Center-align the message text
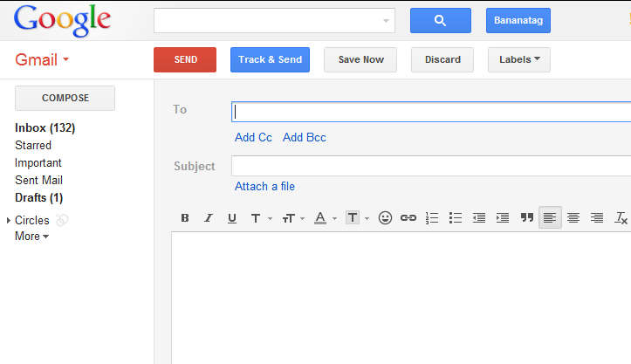631x364 pixels. [x=573, y=218]
